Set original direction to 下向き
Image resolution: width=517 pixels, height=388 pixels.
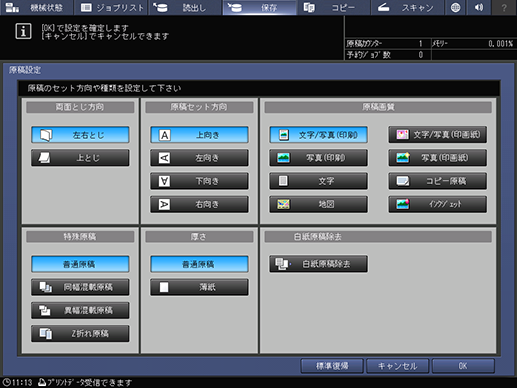pyautogui.click(x=199, y=181)
